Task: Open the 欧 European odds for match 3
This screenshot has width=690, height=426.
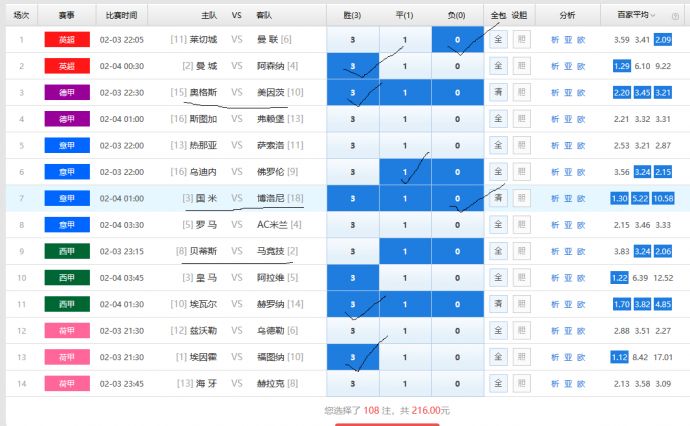Action: [x=581, y=92]
